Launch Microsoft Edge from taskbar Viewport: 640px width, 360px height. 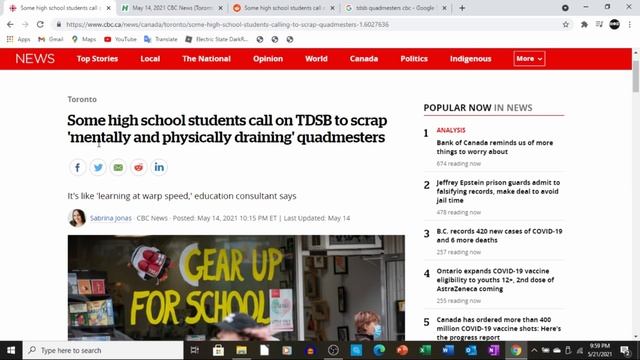(379, 350)
